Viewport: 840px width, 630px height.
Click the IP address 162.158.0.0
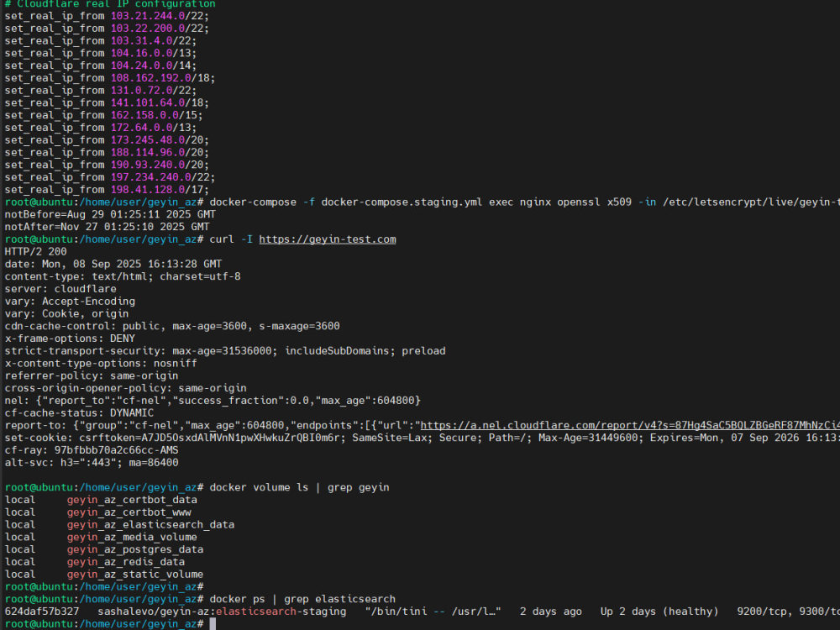[x=144, y=115]
